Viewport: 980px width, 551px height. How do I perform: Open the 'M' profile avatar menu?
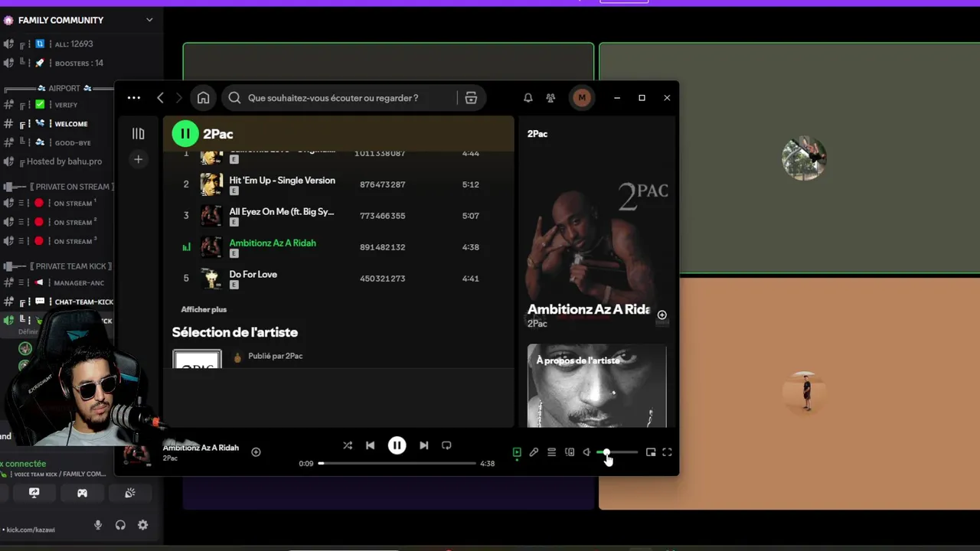coord(582,98)
